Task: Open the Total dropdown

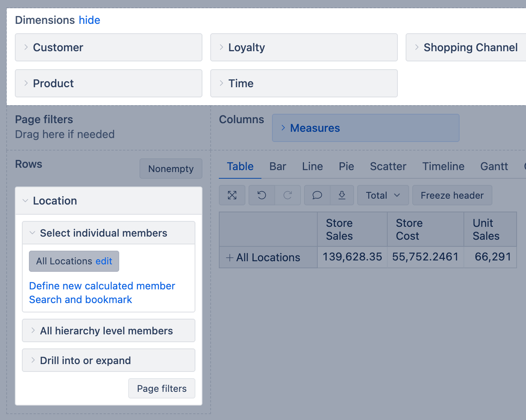Action: coord(383,195)
